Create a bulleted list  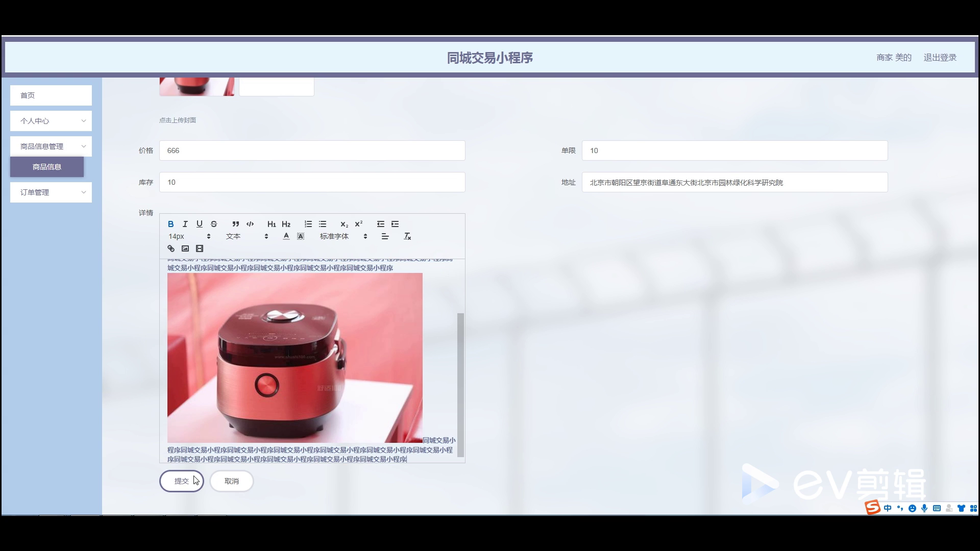point(323,224)
